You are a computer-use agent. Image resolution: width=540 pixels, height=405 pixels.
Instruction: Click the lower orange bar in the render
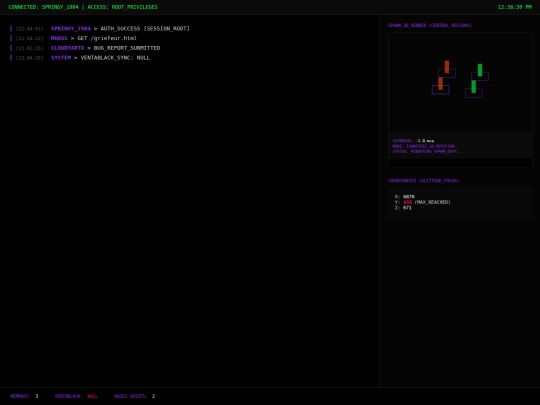440,83
